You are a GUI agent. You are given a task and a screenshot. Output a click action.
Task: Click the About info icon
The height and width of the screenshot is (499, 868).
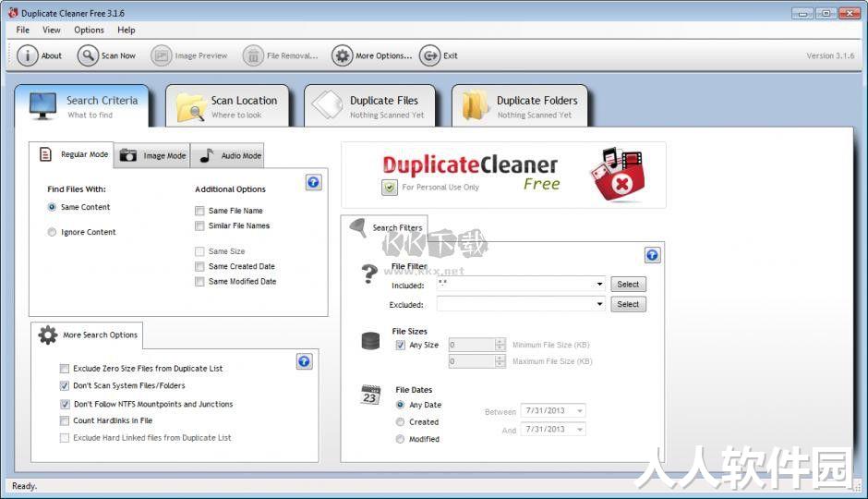27,55
